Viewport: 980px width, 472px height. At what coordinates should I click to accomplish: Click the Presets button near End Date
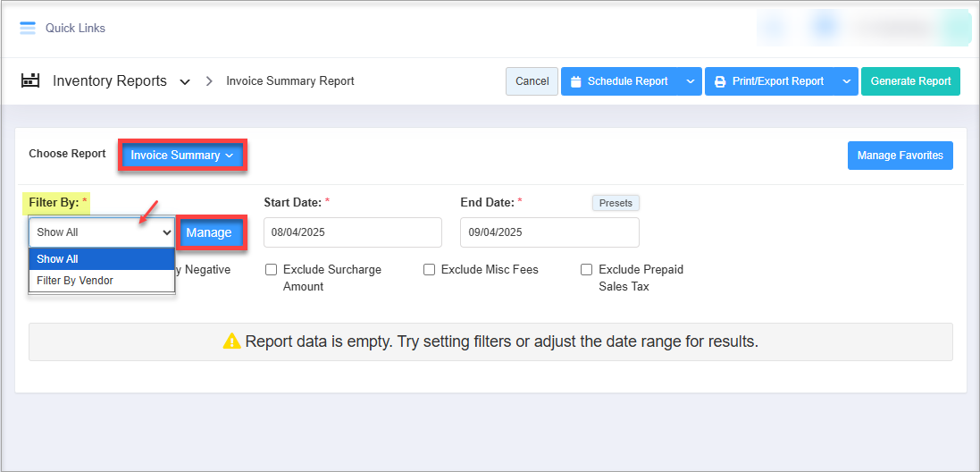pyautogui.click(x=616, y=203)
